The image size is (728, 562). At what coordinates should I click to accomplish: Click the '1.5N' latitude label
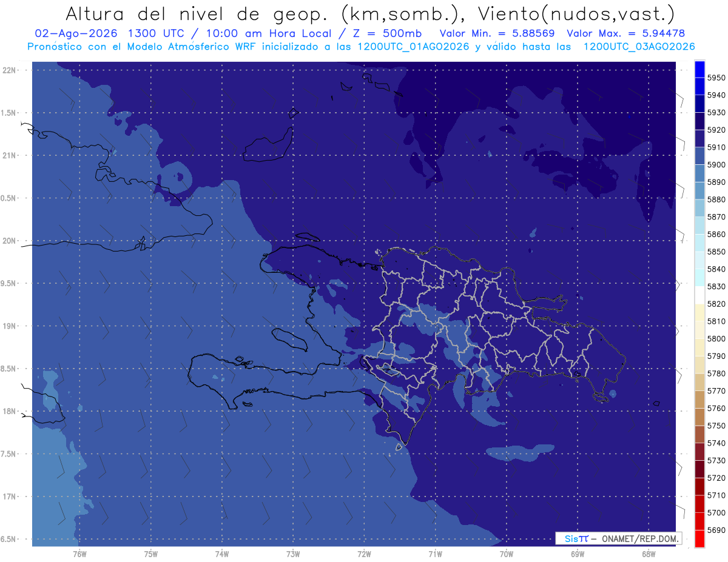coord(9,113)
